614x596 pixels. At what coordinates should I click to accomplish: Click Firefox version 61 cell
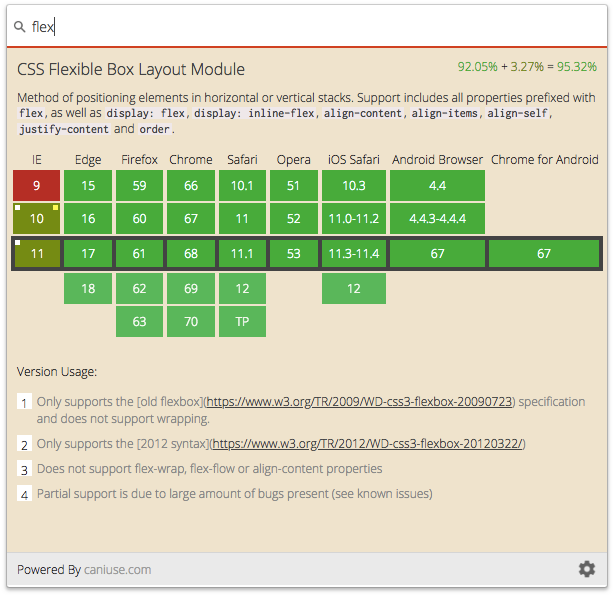pos(139,253)
